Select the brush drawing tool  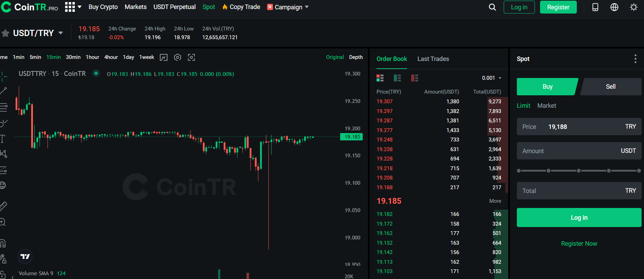[x=3, y=123]
